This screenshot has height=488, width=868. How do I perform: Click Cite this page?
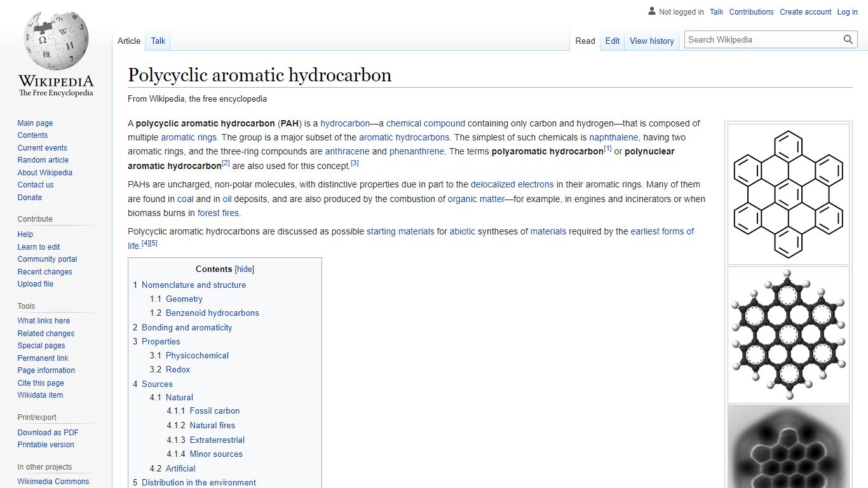pyautogui.click(x=41, y=383)
